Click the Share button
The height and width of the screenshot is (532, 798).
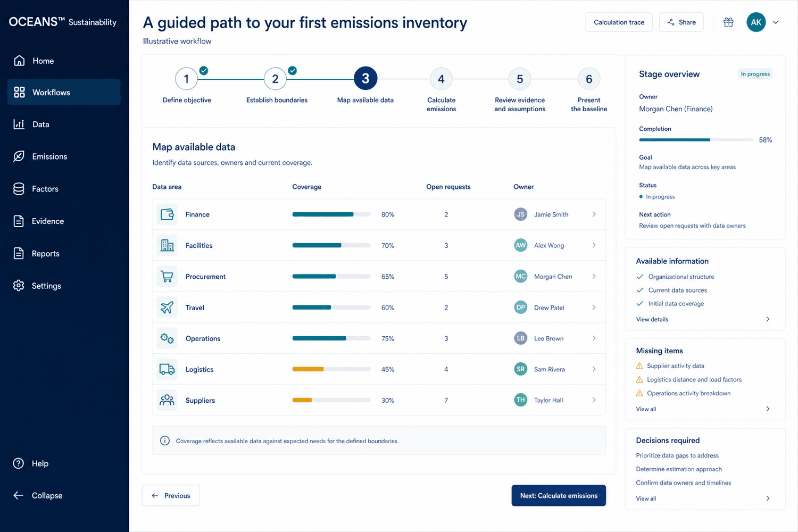click(681, 22)
